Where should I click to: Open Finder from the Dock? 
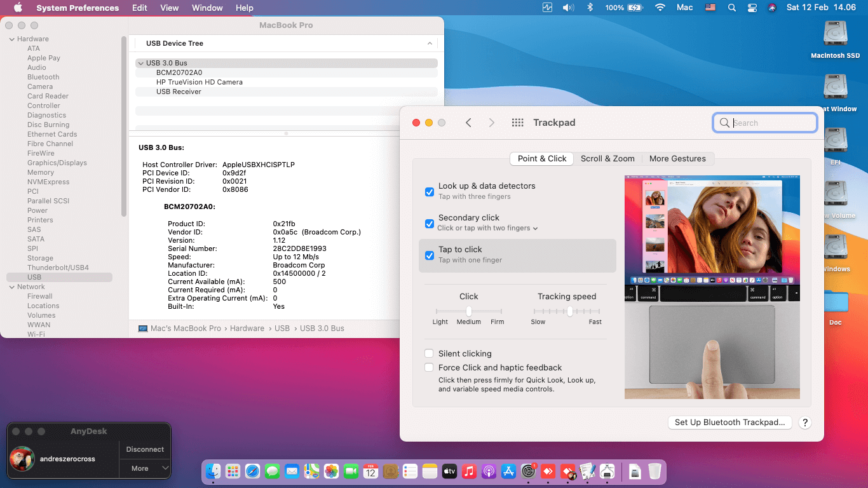tap(213, 471)
